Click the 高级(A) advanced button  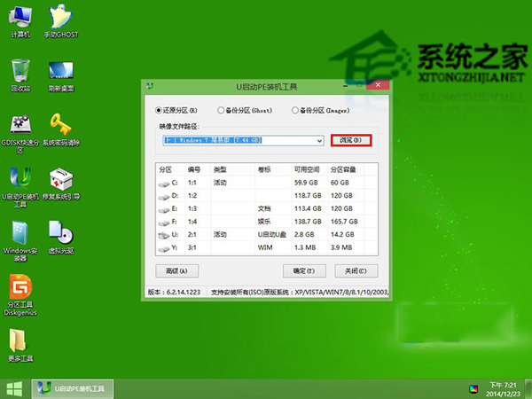pos(177,270)
